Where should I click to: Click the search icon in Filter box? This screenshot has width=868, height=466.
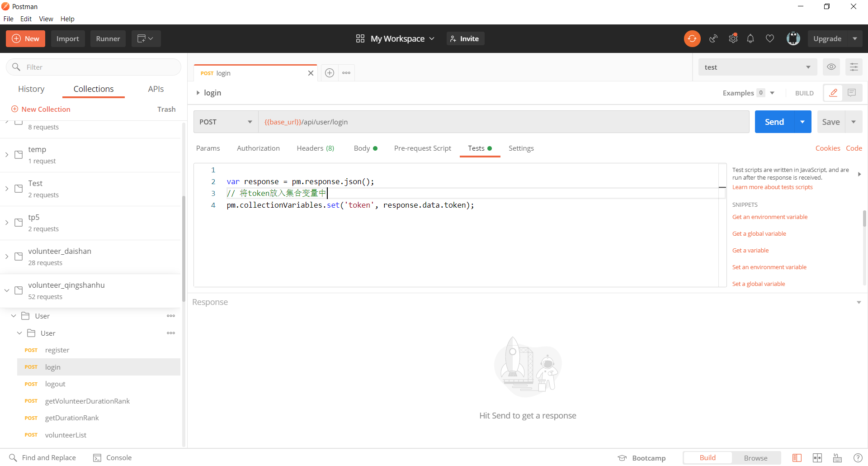tap(16, 67)
